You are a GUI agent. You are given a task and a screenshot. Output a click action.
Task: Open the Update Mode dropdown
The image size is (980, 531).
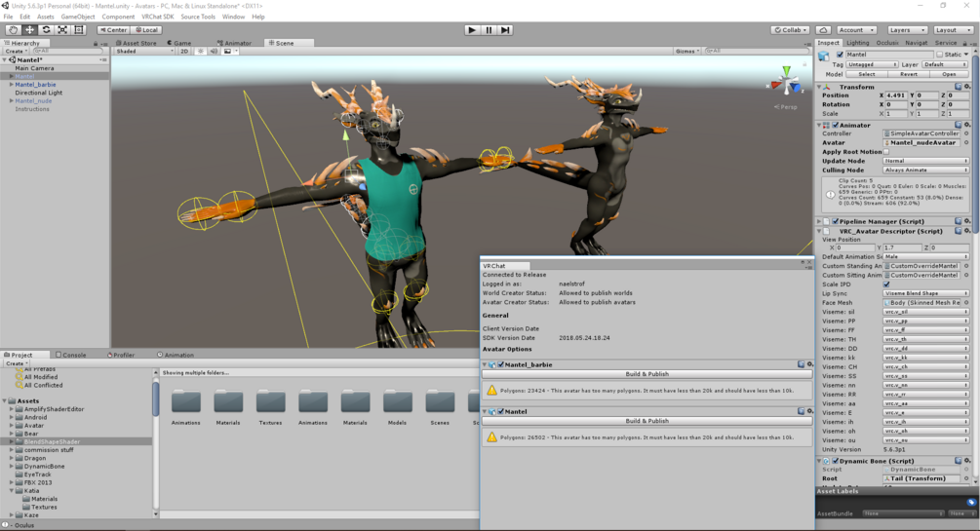(925, 161)
